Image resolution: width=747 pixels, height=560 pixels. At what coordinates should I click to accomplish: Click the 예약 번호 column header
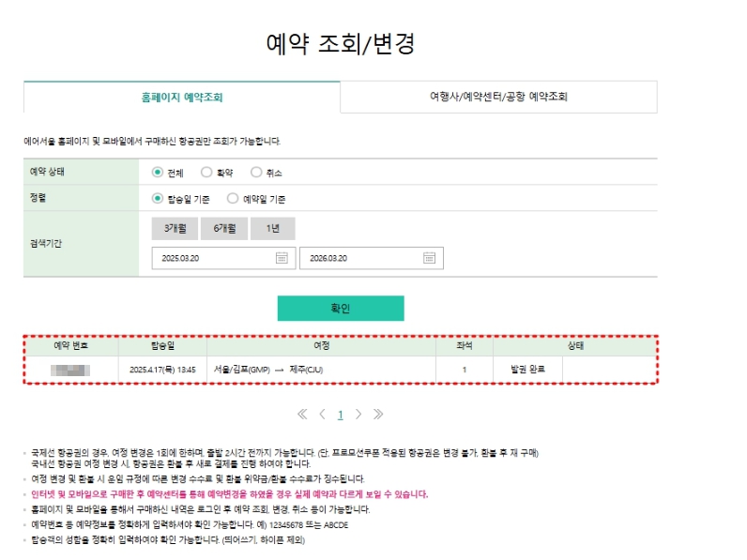tap(71, 346)
